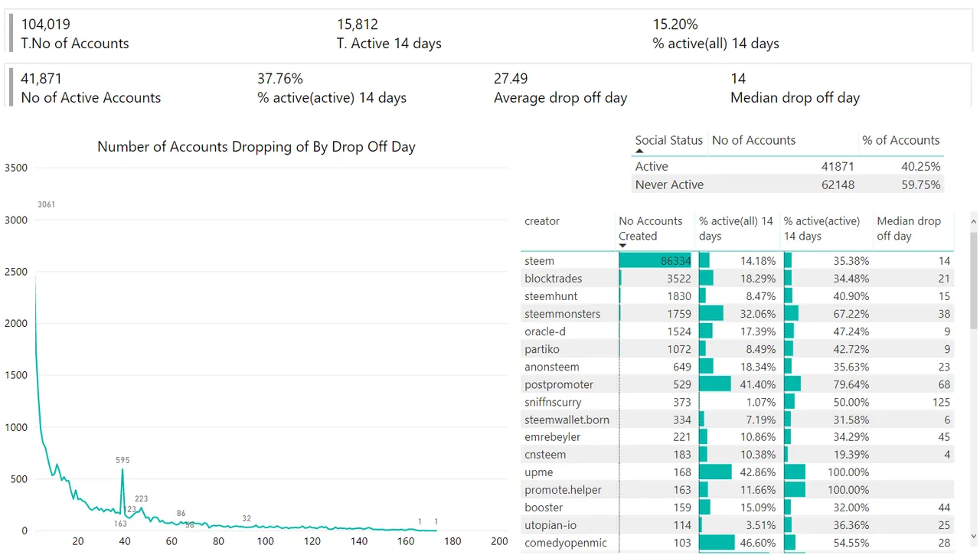The image size is (980, 555).
Task: Click the 37.76% active(active) card
Action: tap(332, 88)
